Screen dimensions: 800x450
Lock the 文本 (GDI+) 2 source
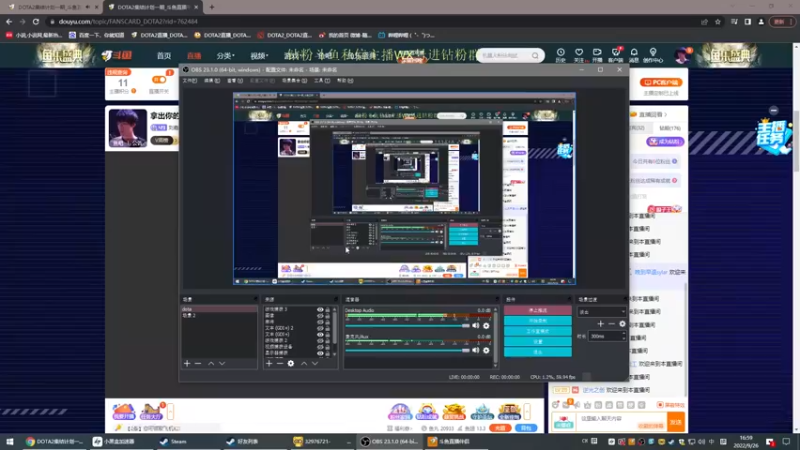[328, 328]
